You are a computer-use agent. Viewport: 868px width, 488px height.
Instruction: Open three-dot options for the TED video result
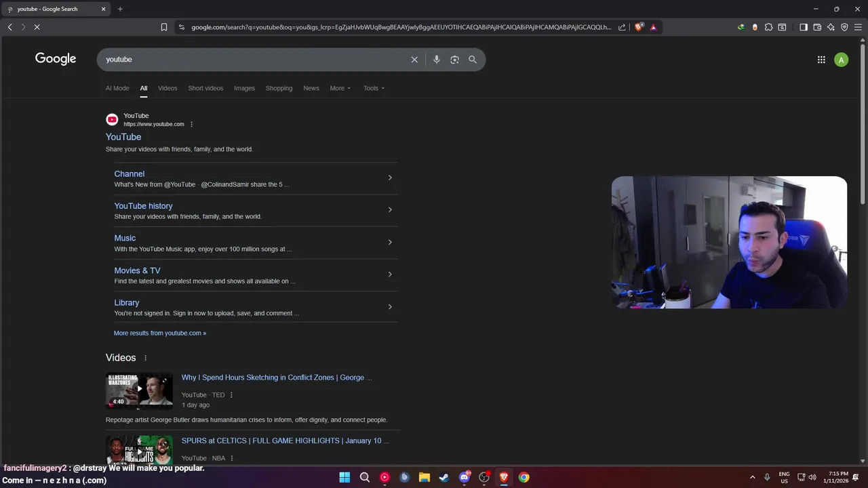(x=231, y=395)
